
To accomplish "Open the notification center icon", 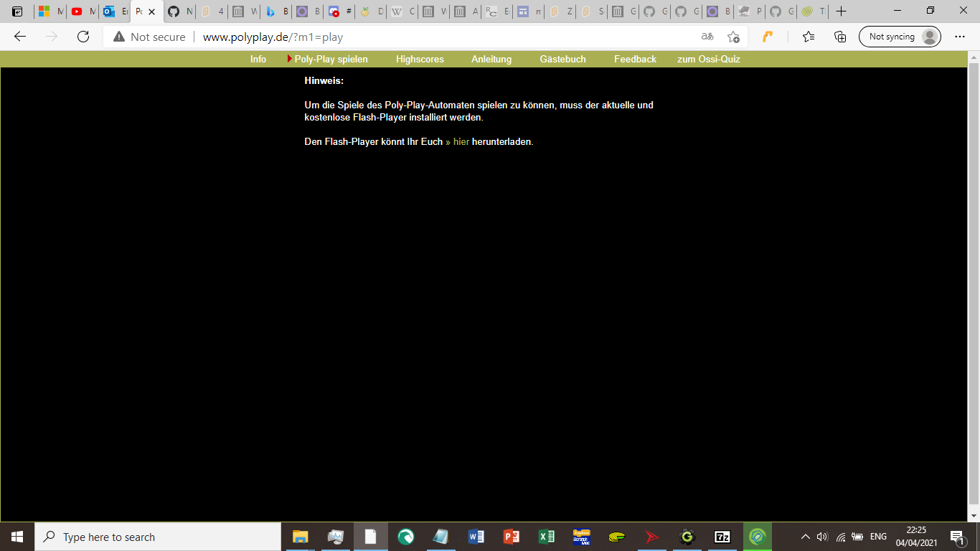I will pos(958,537).
